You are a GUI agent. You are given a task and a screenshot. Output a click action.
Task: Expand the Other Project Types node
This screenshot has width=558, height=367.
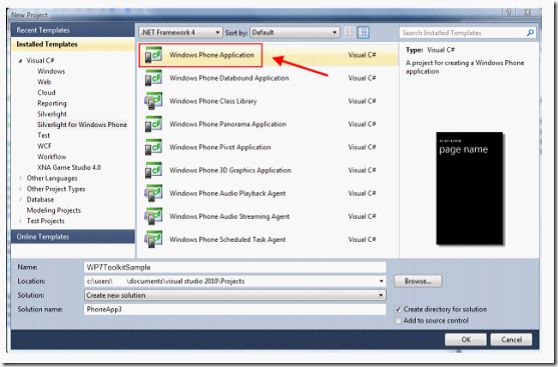(20, 189)
